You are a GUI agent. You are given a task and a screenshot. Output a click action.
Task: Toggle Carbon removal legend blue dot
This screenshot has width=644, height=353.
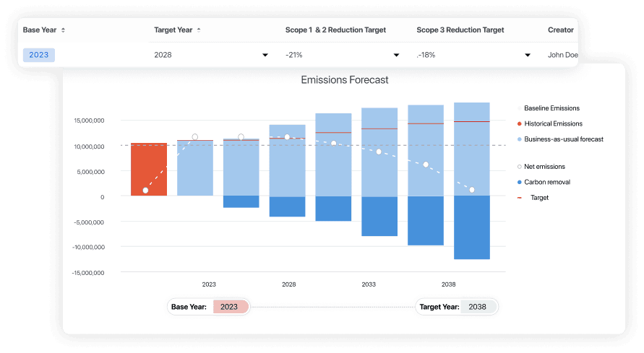pos(520,182)
